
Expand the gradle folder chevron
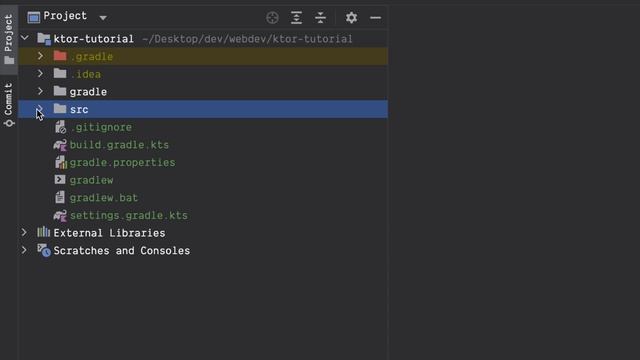(x=40, y=91)
